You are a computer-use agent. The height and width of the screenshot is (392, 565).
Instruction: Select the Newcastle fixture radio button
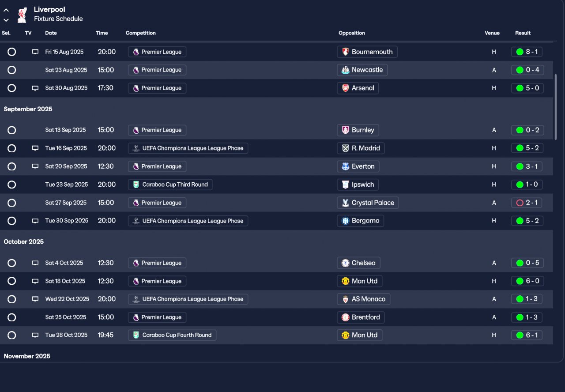click(x=12, y=70)
